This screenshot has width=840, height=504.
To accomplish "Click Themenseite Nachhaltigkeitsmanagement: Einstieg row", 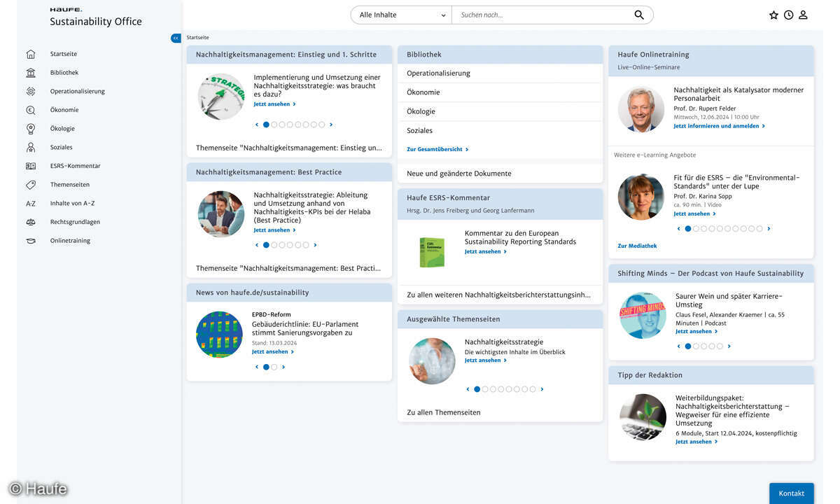I will click(289, 148).
